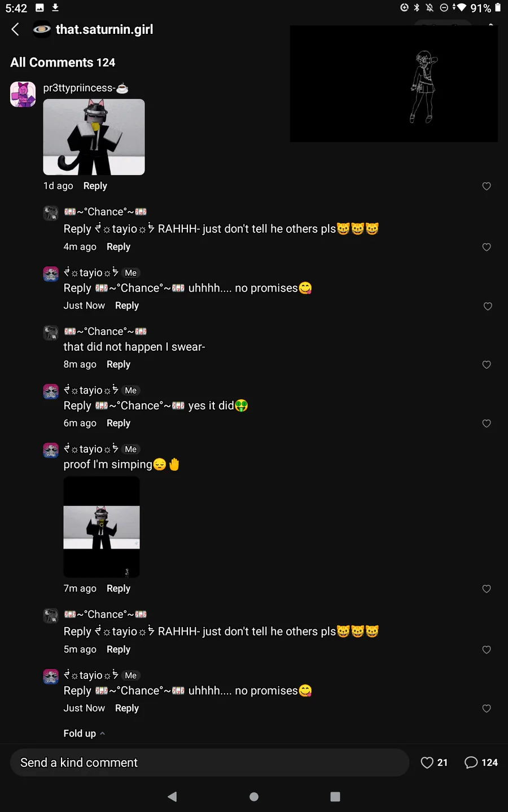
Task: Collapse replies using Fold up
Action: pyautogui.click(x=80, y=733)
